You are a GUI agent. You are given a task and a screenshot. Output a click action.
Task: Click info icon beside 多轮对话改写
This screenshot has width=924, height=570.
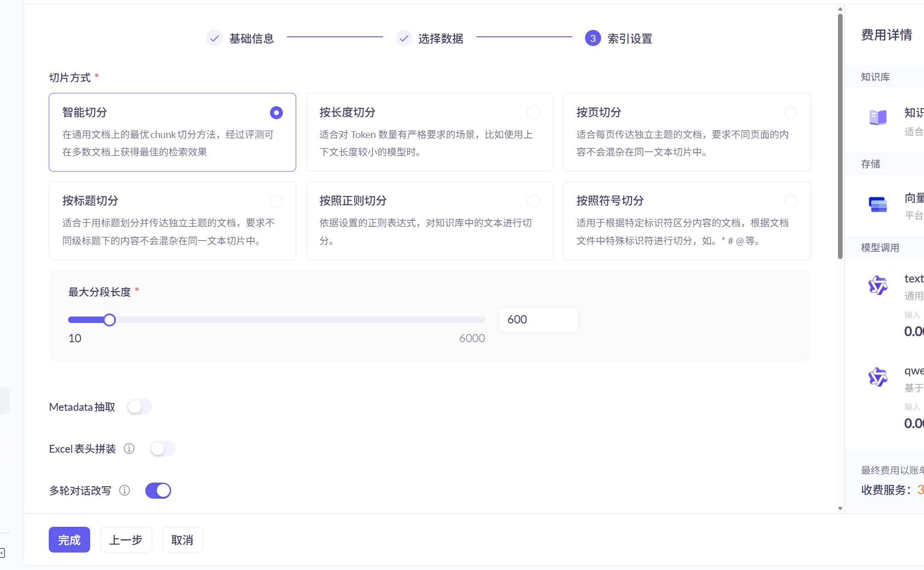coord(125,490)
